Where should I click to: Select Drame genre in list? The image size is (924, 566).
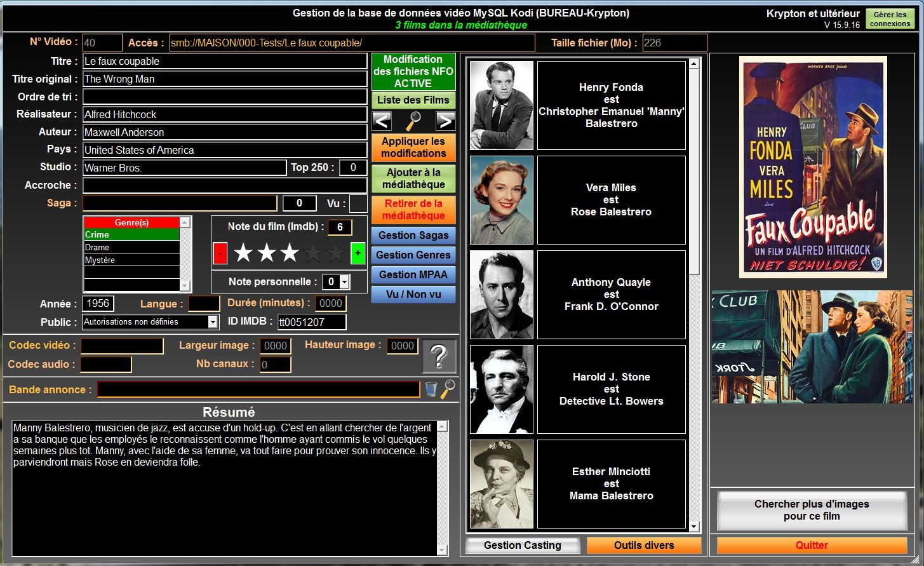click(x=132, y=247)
